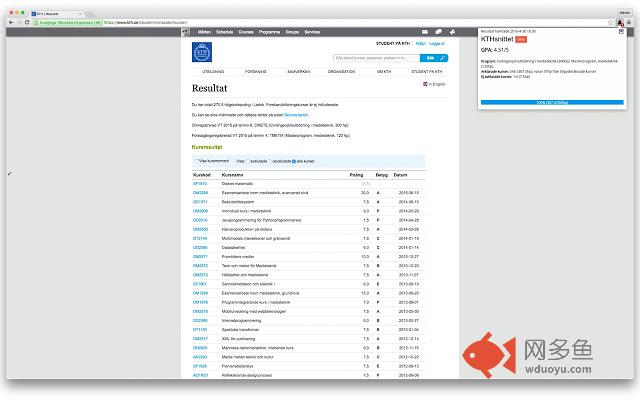Image resolution: width=640 pixels, height=400 pixels.
Task: Open the blue link in the tentor sentence
Action: click(x=296, y=115)
